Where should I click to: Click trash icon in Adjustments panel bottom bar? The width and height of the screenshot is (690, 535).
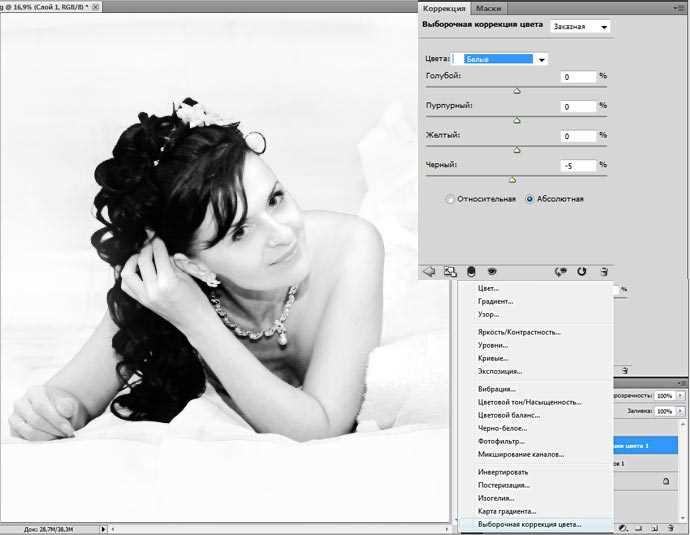[604, 272]
